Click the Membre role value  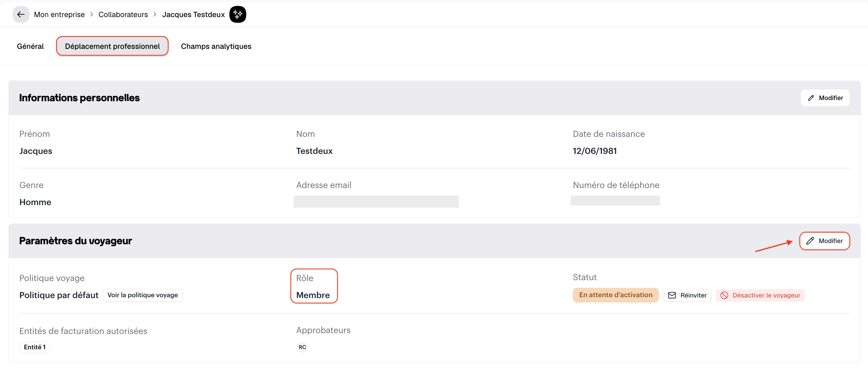click(x=313, y=295)
